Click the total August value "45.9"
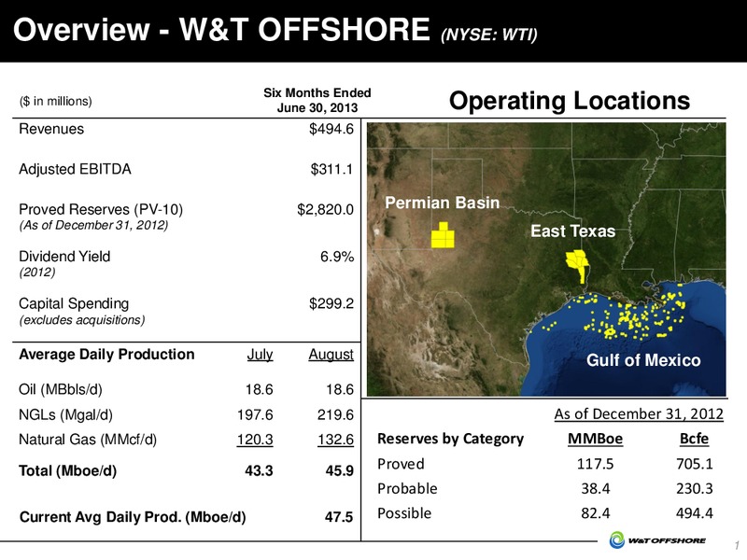 pyautogui.click(x=340, y=471)
